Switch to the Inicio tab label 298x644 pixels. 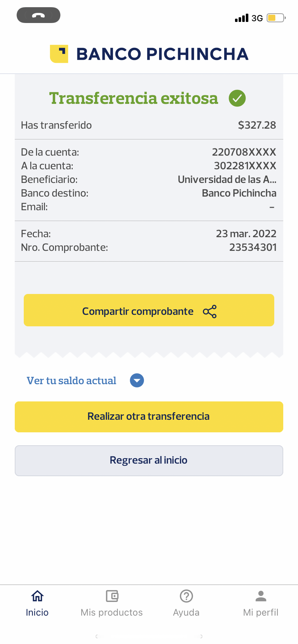(x=37, y=612)
